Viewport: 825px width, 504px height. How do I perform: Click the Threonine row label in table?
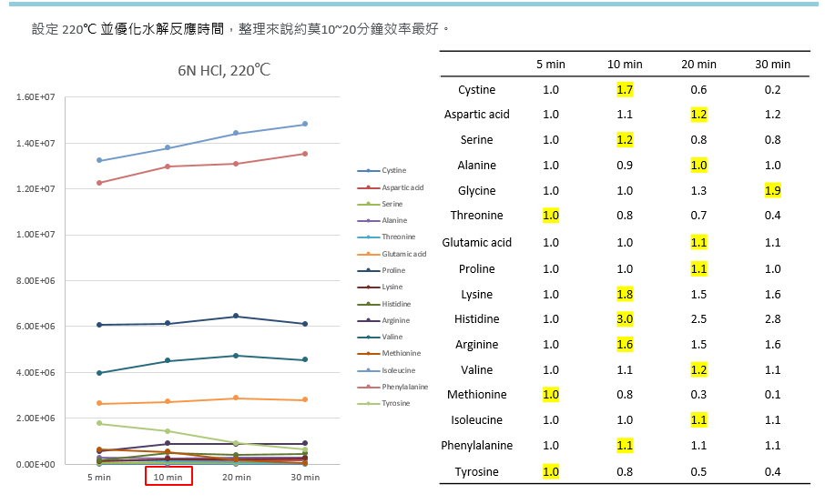(x=476, y=216)
